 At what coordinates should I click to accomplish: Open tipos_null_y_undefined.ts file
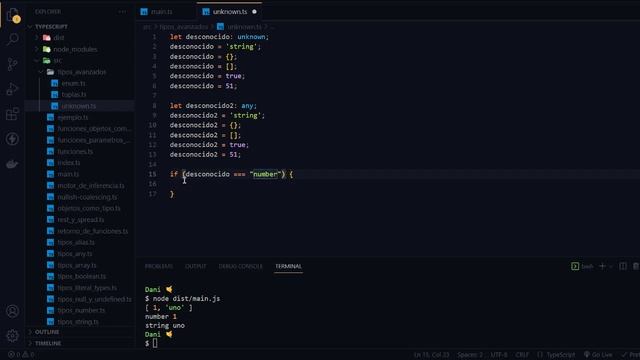pyautogui.click(x=94, y=299)
